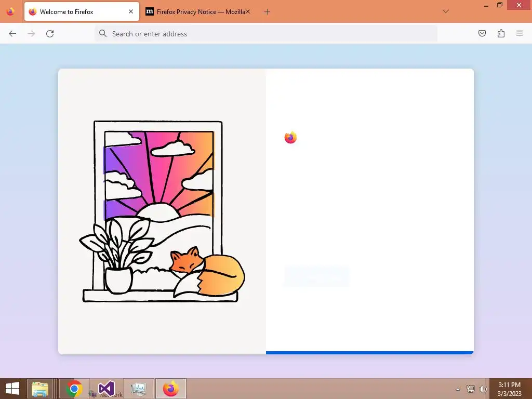Go back using the back arrow

click(12, 34)
